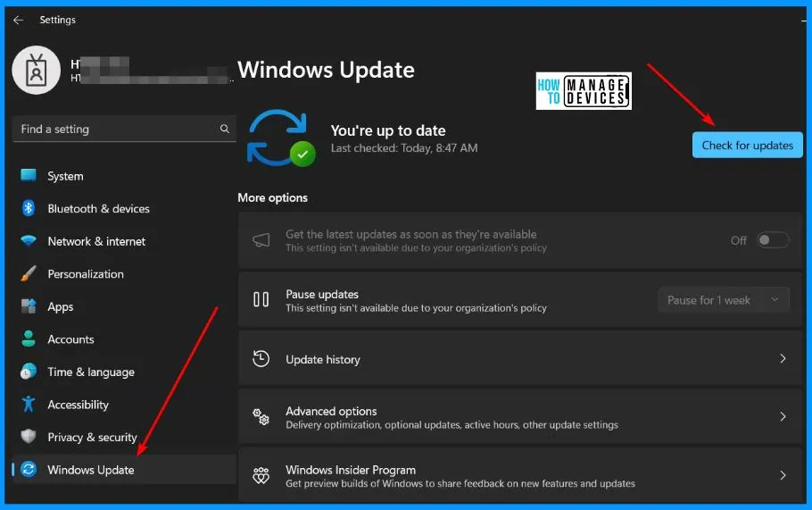Click the Settings window title text
Viewport: 812px width, 510px height.
coord(57,20)
